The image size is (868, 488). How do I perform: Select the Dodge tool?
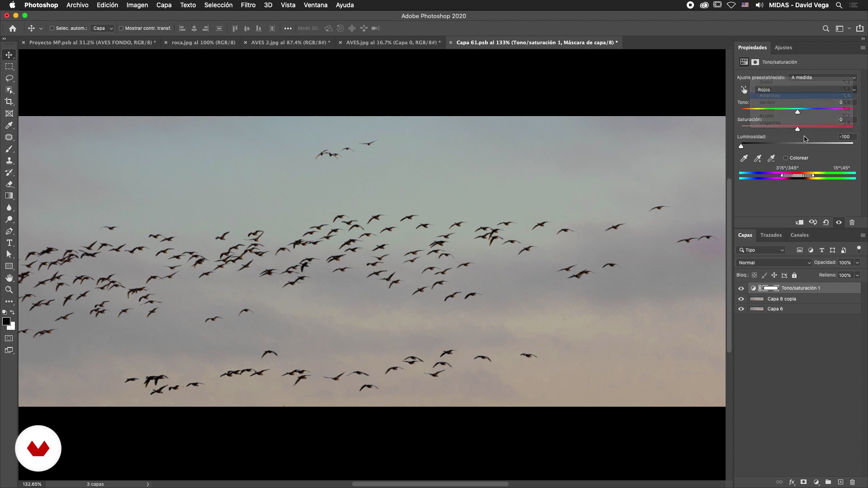pyautogui.click(x=9, y=220)
